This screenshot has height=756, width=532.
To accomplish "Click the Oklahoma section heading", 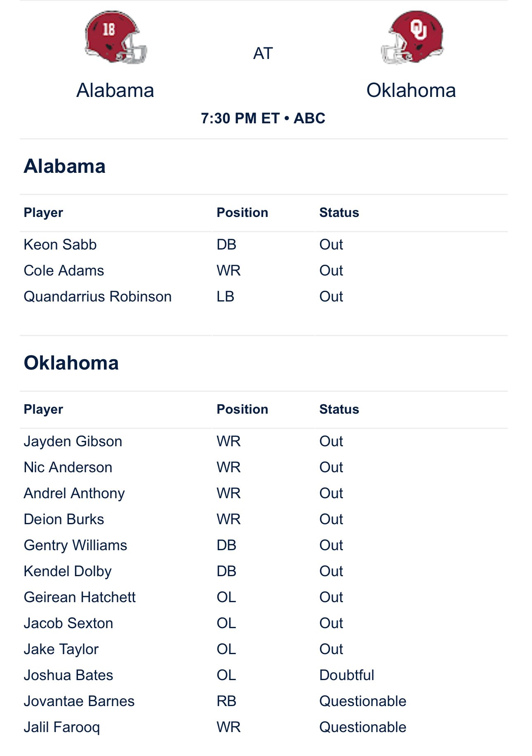I will (71, 363).
